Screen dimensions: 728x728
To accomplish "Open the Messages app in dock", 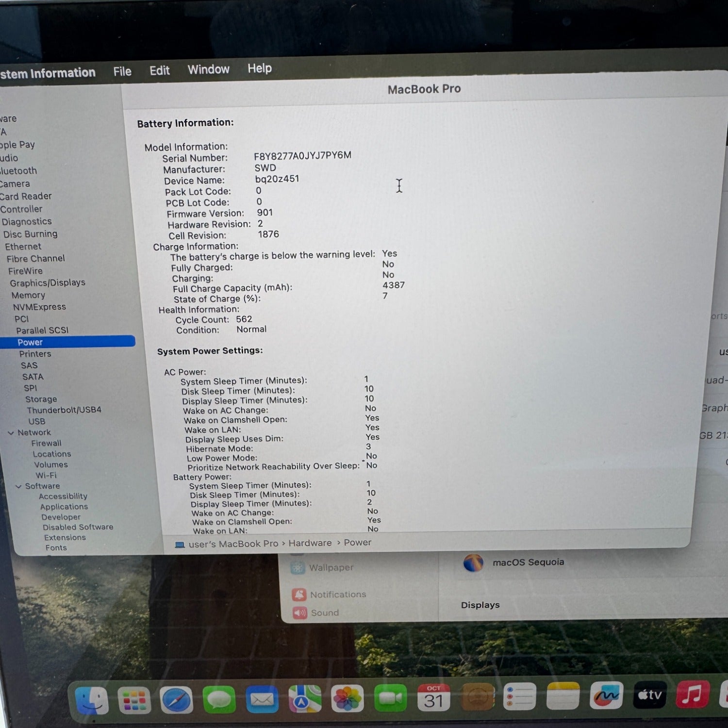I will point(219,700).
